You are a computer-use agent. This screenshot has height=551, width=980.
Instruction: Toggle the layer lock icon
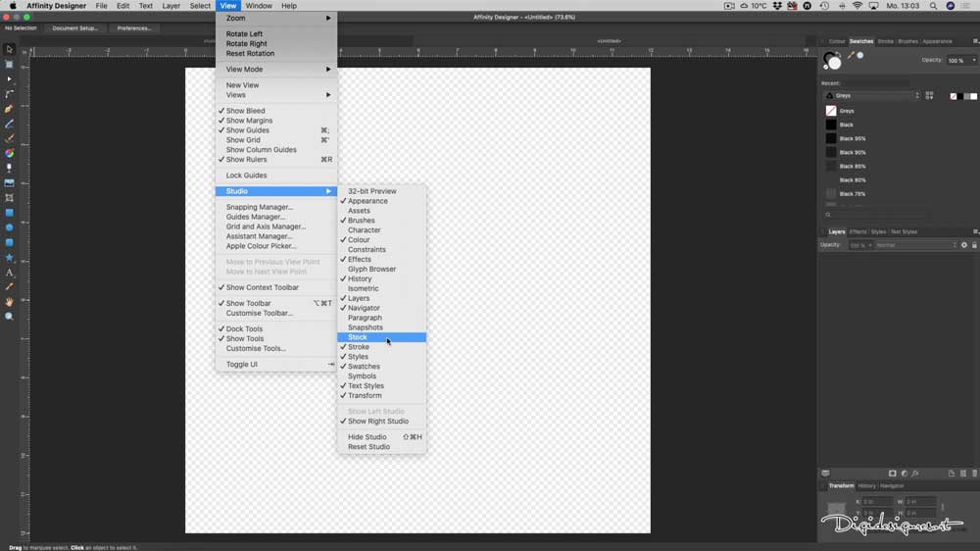[x=974, y=245]
